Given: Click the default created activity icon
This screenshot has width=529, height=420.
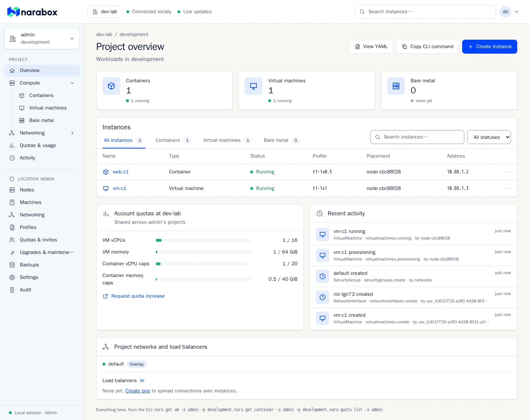Looking at the screenshot, I should tap(323, 276).
